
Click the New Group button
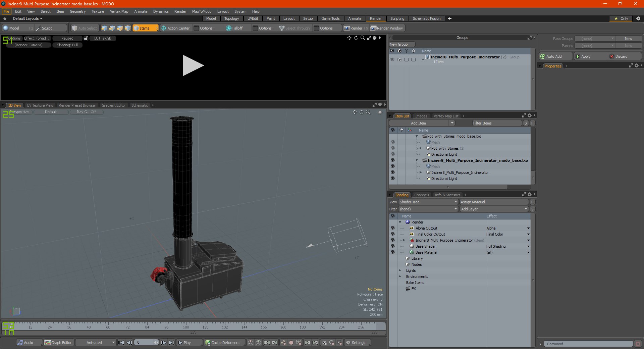point(402,44)
